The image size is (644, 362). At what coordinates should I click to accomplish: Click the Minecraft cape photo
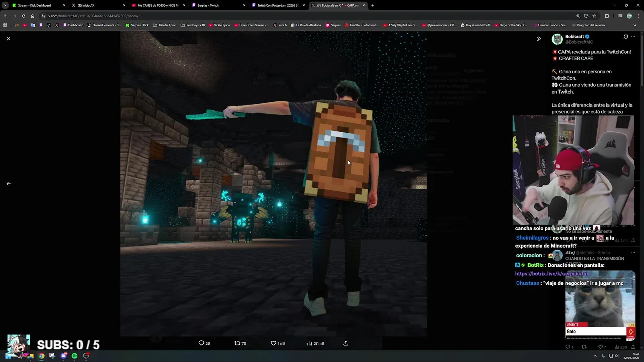[x=273, y=184]
